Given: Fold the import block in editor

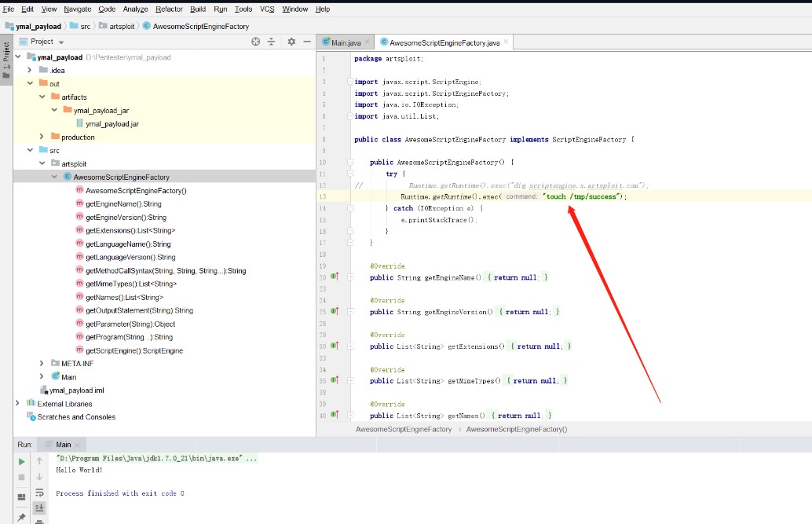Looking at the screenshot, I should coord(350,82).
